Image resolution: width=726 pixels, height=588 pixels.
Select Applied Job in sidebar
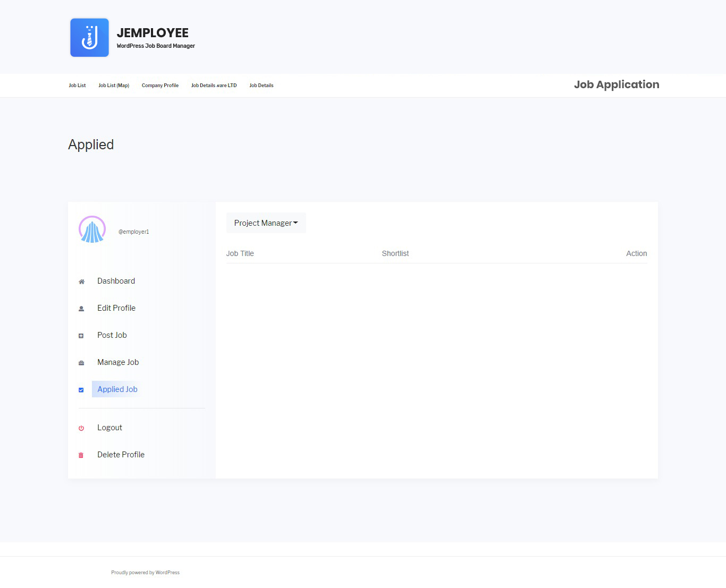[117, 389]
